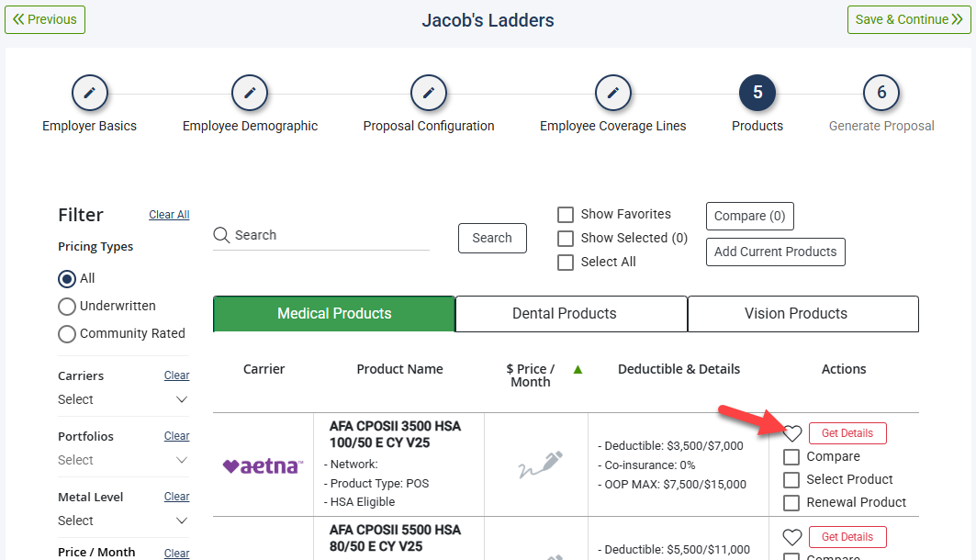Screen dimensions: 976x560
Task: Click the Carrier column header
Action: coord(264,370)
